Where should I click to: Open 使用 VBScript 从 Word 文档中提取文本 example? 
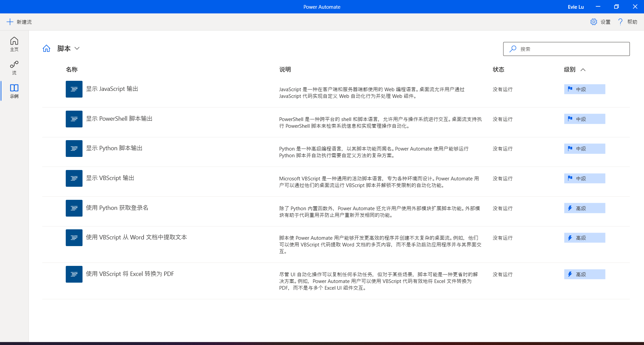[x=136, y=237]
